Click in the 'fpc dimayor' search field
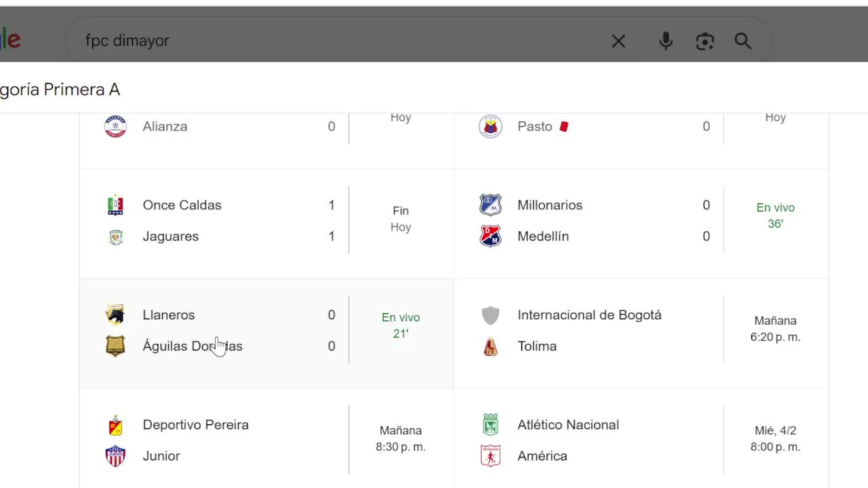 click(x=339, y=41)
